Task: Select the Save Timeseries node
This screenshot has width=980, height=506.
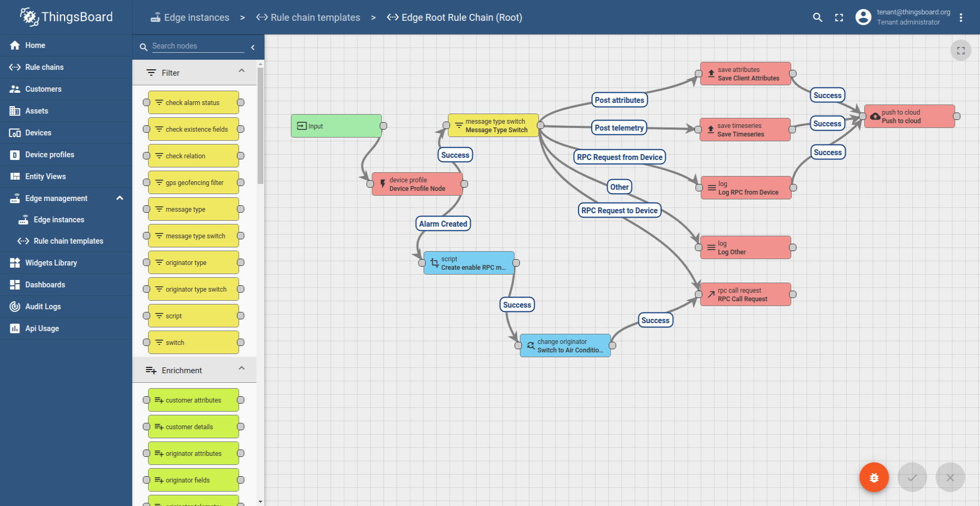Action: tap(745, 130)
